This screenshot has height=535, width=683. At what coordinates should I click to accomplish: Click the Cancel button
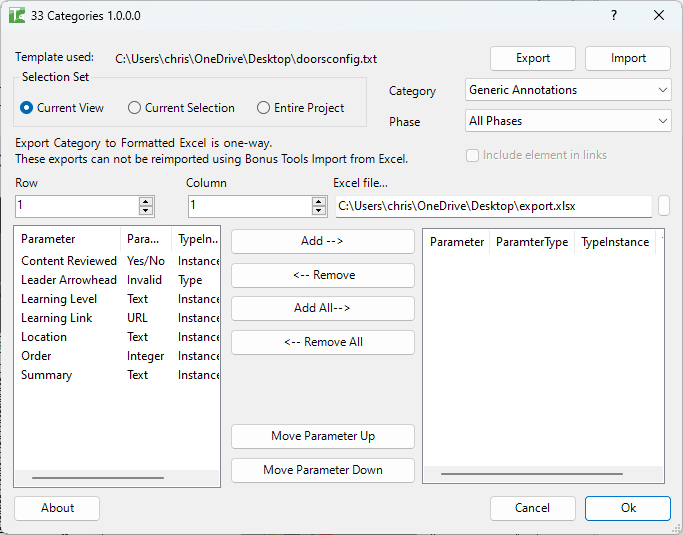(533, 508)
